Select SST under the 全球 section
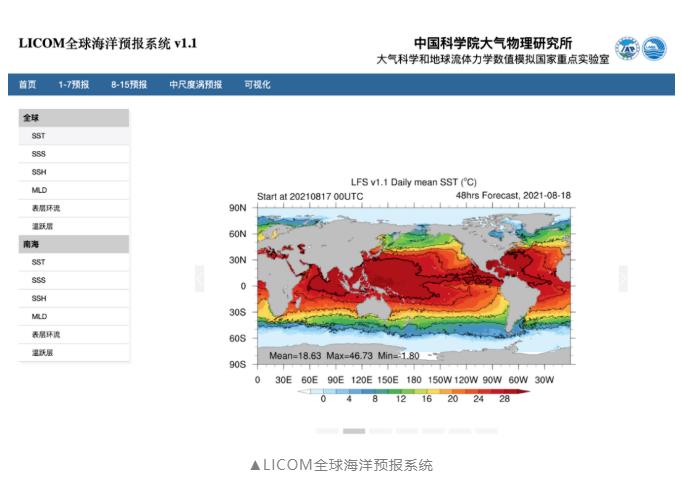Image resolution: width=681 pixels, height=497 pixels. tap(74, 136)
